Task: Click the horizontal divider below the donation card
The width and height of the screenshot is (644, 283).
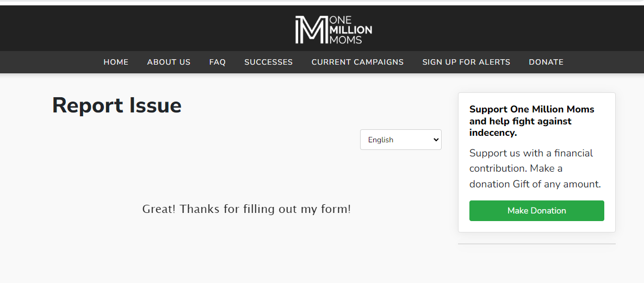Action: 536,244
